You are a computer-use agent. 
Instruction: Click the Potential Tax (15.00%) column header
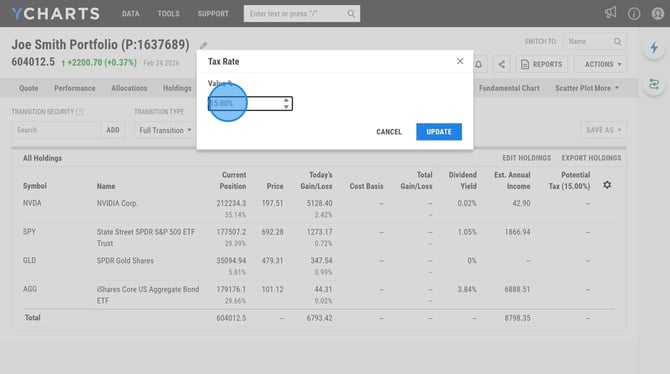569,180
